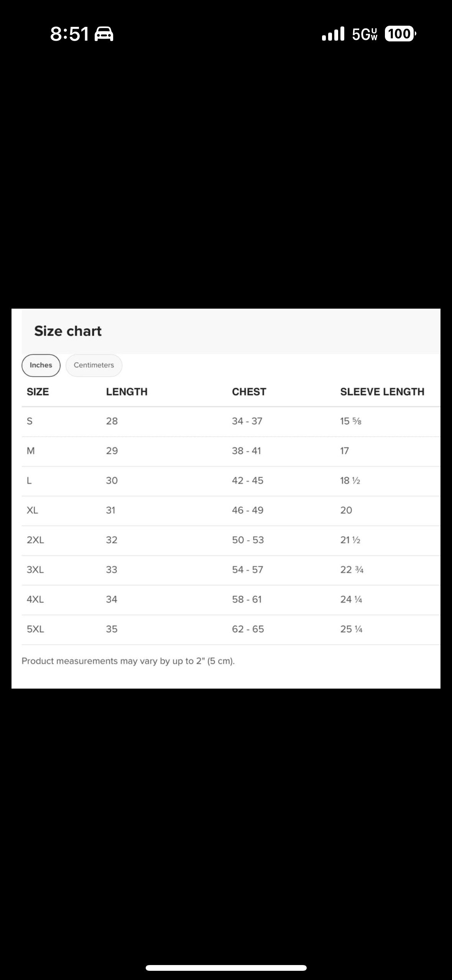Viewport: 452px width, 980px height.
Task: Click the 5XL size row label
Action: point(35,629)
